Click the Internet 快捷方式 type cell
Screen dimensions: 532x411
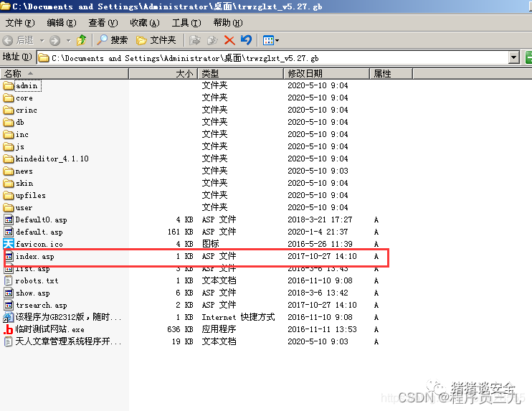(238, 317)
